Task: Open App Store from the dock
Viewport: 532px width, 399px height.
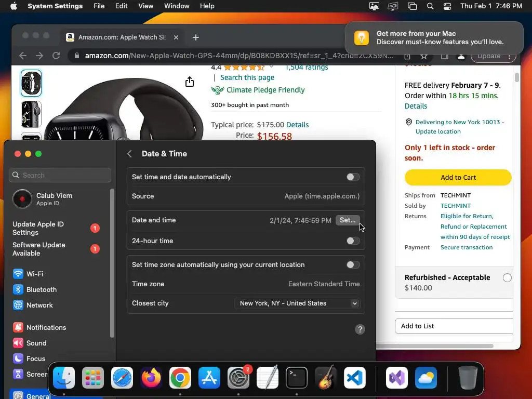Action: click(209, 378)
